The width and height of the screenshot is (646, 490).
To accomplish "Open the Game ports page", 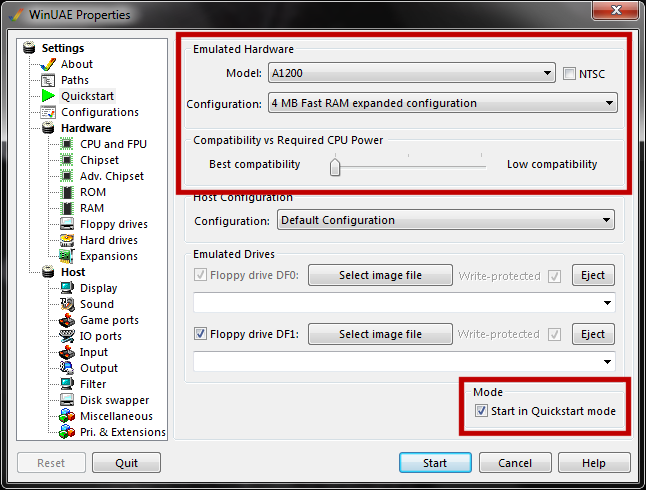I will click(x=109, y=320).
